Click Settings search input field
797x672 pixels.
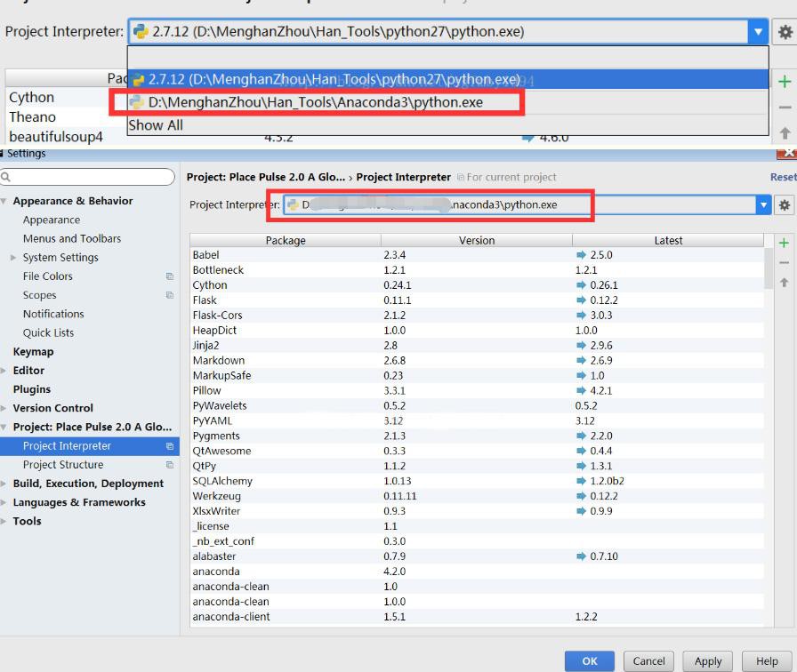pos(87,177)
